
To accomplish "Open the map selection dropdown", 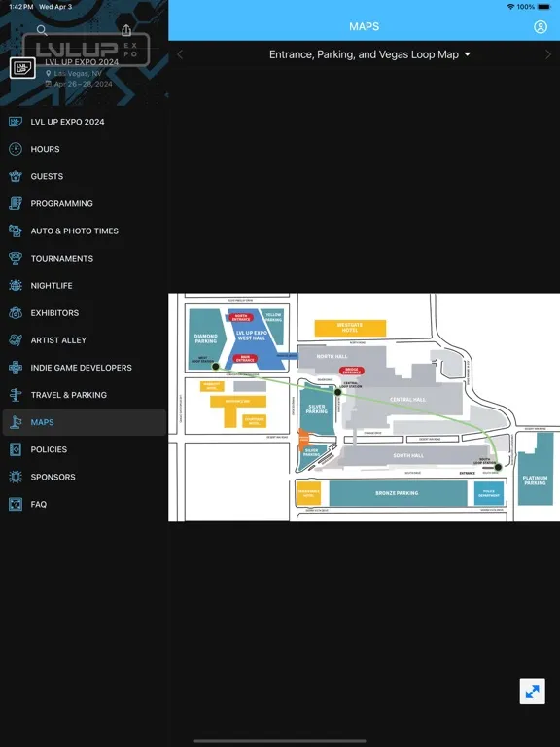I will pos(370,54).
